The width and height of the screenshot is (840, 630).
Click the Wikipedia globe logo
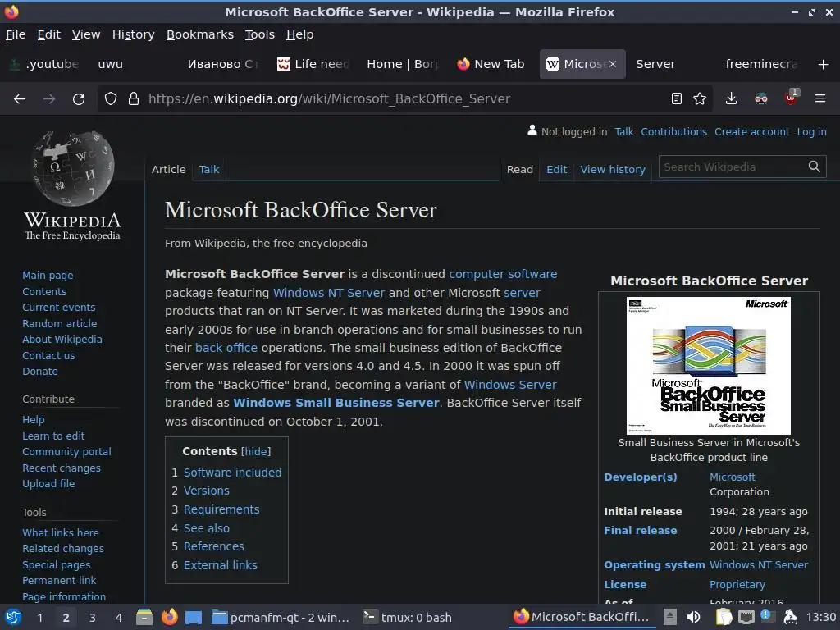click(x=73, y=168)
